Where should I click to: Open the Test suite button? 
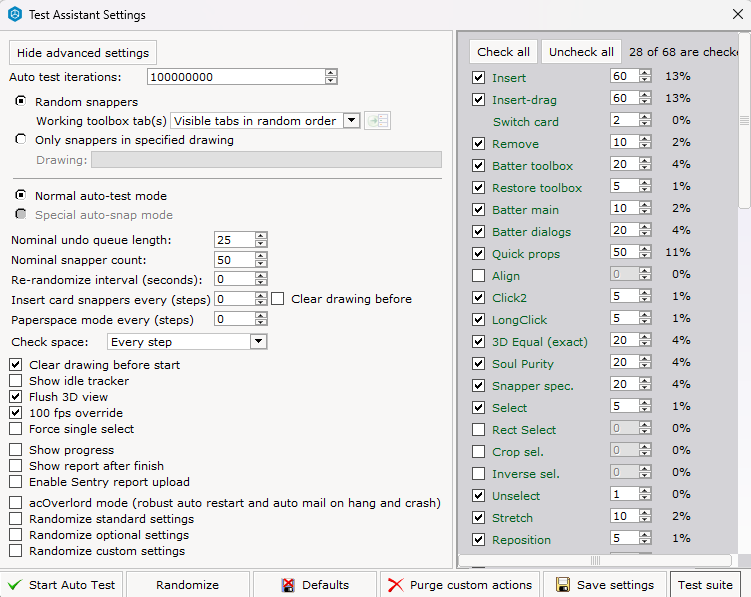(705, 585)
